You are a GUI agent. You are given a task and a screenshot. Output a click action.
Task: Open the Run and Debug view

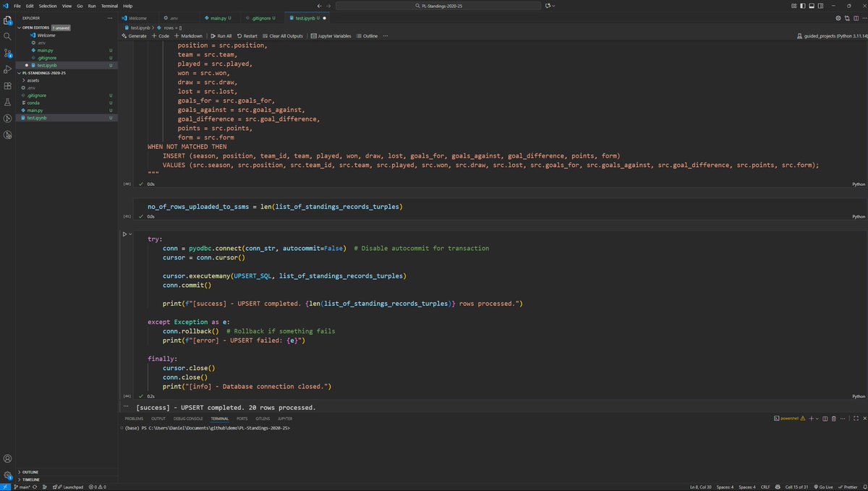[7, 69]
